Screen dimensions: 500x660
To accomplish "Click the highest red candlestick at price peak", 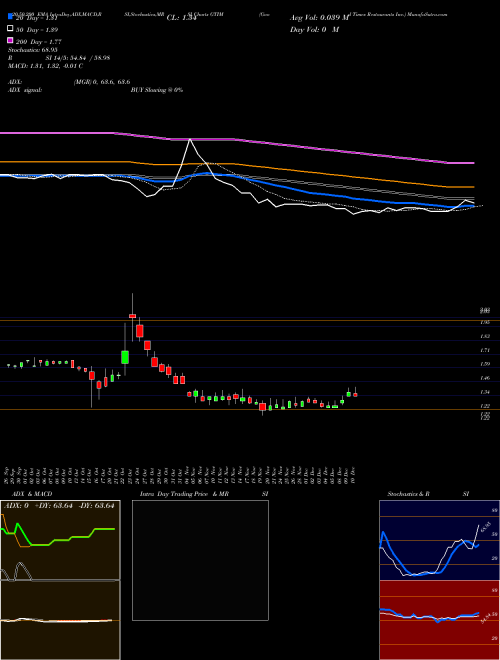I will point(133,316).
